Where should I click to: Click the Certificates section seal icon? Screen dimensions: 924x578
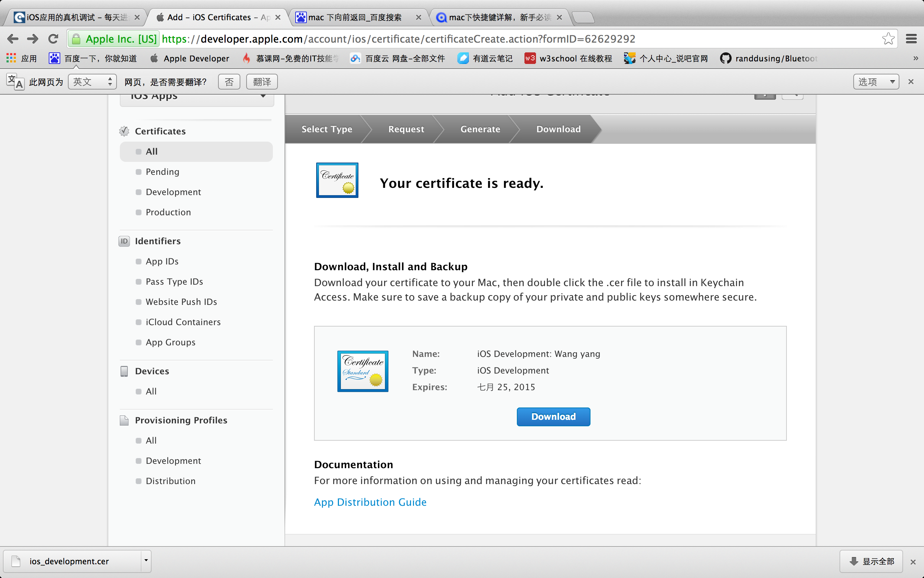(x=124, y=131)
